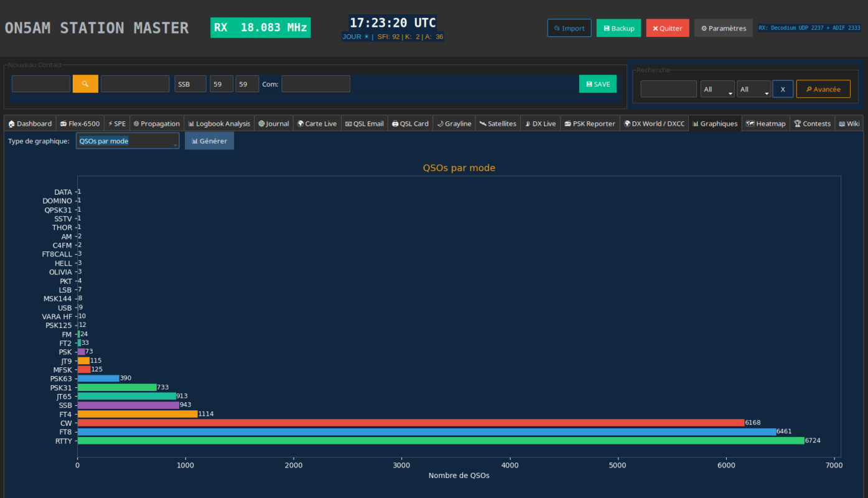Focus the Recherche search input field
This screenshot has height=498, width=868.
point(668,89)
